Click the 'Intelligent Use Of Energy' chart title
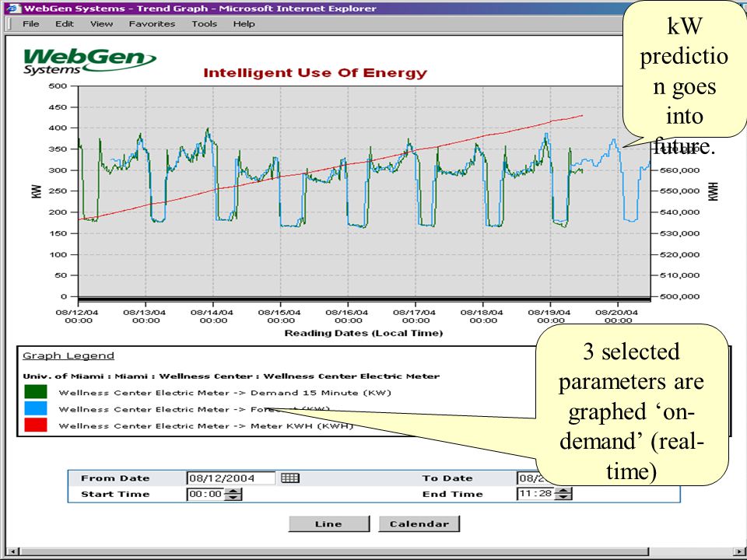The width and height of the screenshot is (747, 560). pos(315,73)
